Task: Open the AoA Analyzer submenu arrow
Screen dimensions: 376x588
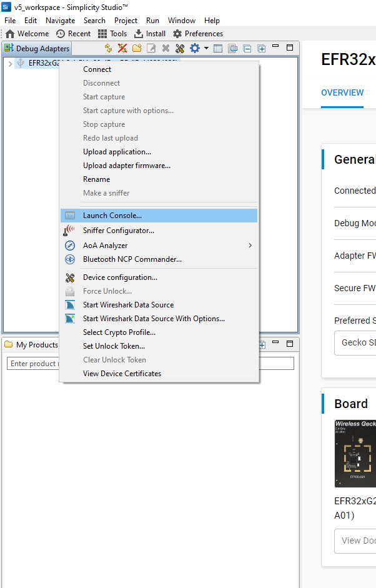Action: pos(250,246)
